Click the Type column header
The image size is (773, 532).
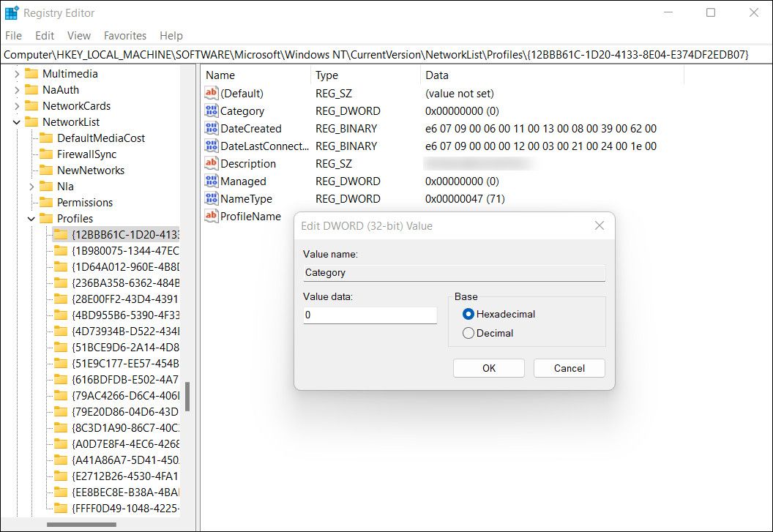366,75
